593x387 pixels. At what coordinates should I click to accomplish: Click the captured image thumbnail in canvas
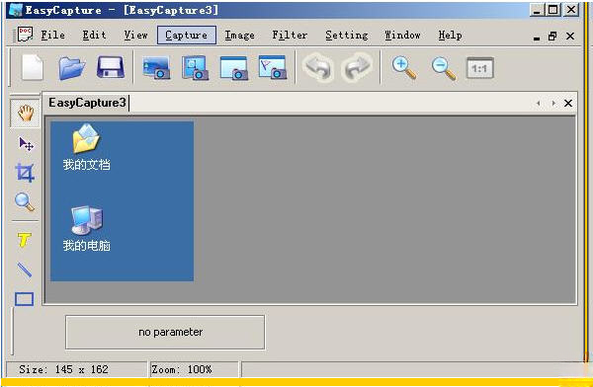click(x=122, y=201)
